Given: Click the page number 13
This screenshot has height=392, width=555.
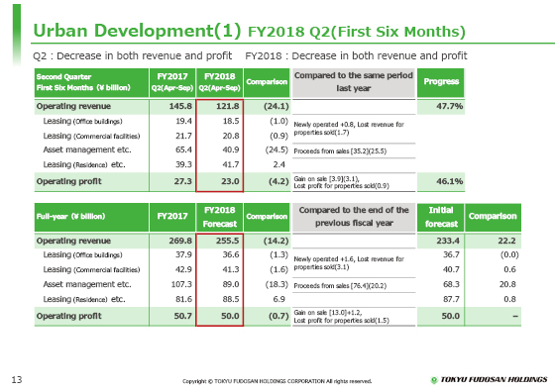Looking at the screenshot, I should click(17, 380).
